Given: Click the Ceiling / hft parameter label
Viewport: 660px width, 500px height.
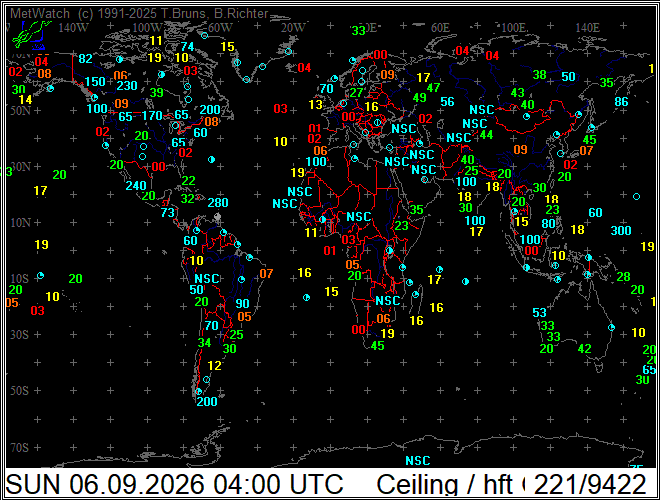Looking at the screenshot, I should [x=444, y=484].
